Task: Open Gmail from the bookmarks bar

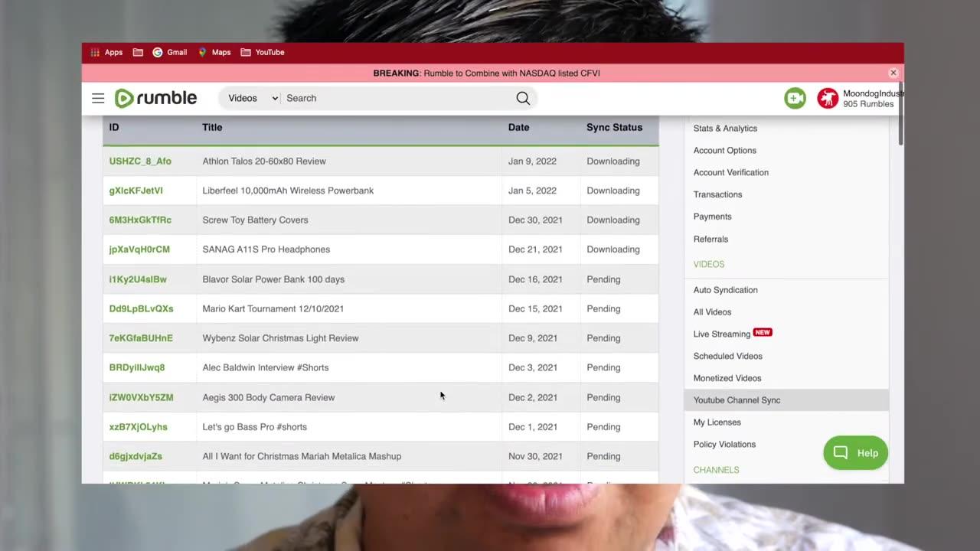Action: click(169, 52)
